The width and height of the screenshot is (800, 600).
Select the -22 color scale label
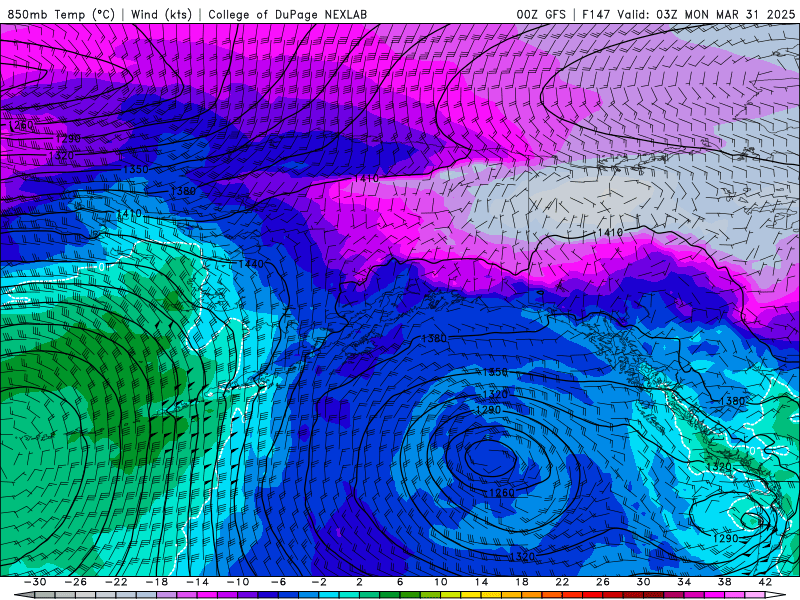click(x=116, y=582)
